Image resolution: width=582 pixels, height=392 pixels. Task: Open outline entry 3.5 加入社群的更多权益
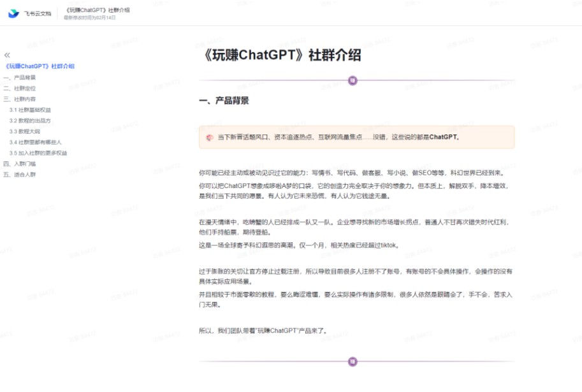[x=38, y=153]
